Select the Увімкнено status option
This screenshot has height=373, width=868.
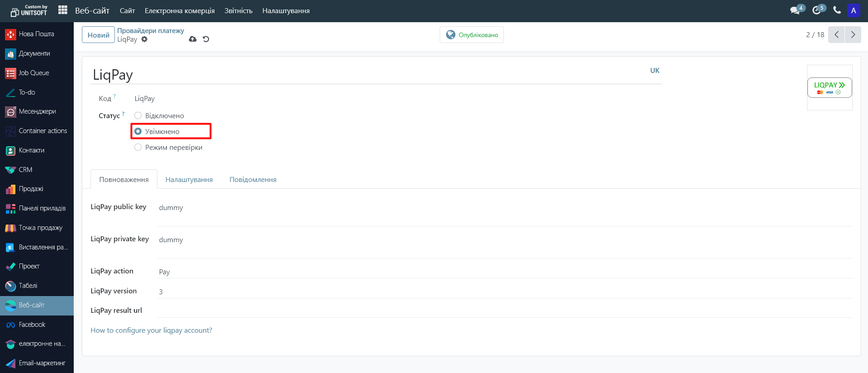[x=138, y=131]
